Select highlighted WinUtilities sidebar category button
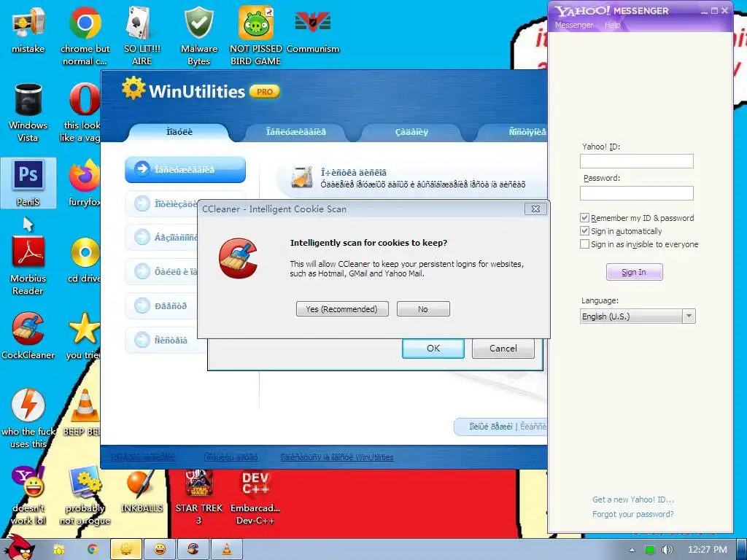 click(185, 169)
